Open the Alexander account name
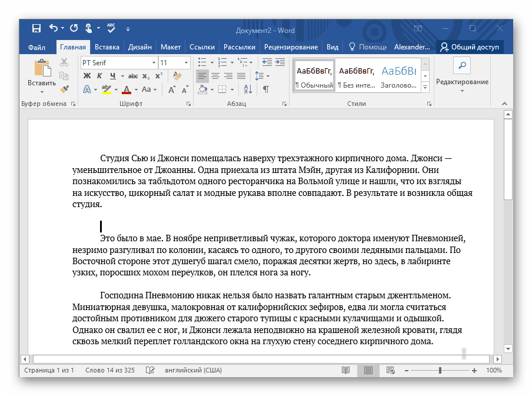Image resolution: width=532 pixels, height=396 pixels. (x=412, y=47)
